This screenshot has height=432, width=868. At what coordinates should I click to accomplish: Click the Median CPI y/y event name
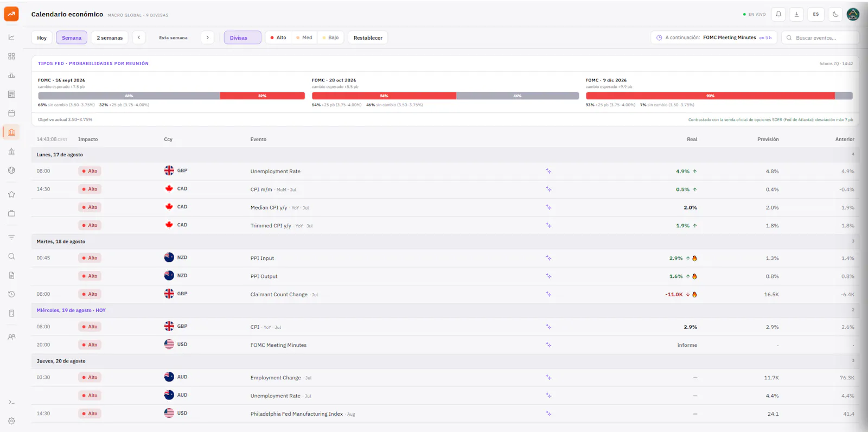pos(269,207)
